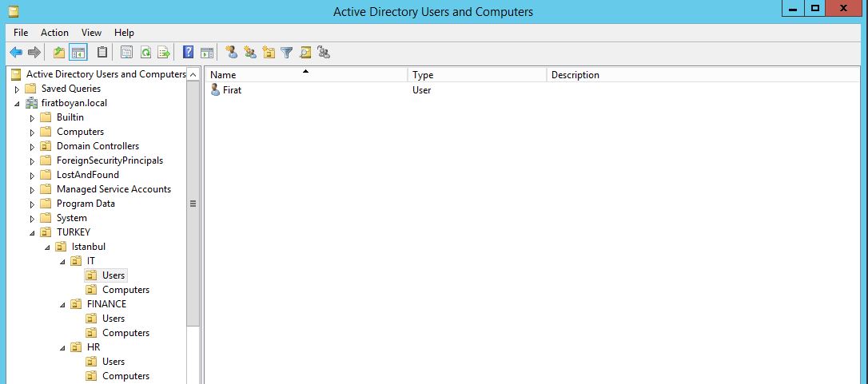Collapse the TURKEY organizational unit

point(32,233)
